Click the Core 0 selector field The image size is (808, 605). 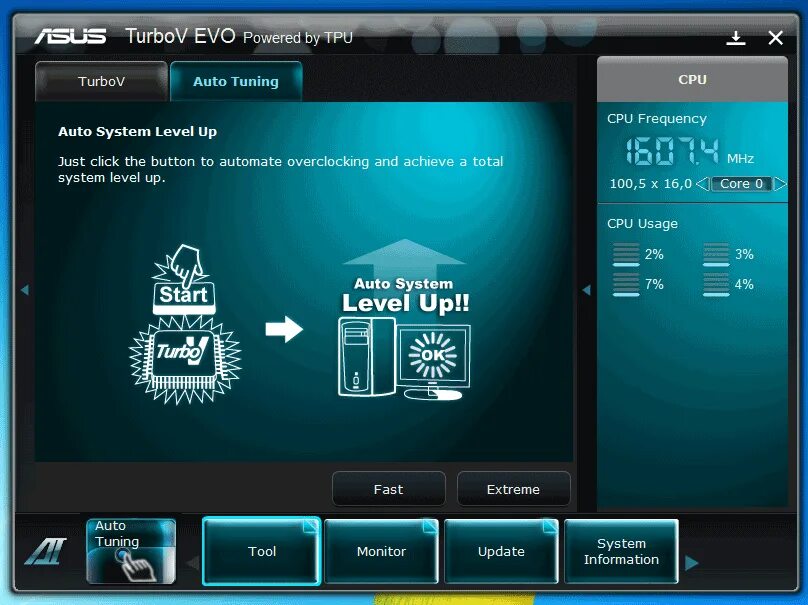pyautogui.click(x=742, y=183)
